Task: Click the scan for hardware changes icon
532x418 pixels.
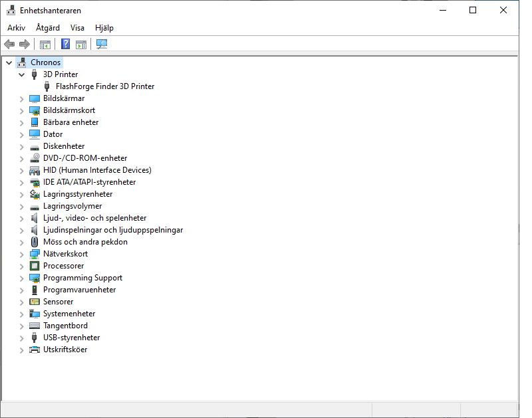Action: (x=102, y=44)
